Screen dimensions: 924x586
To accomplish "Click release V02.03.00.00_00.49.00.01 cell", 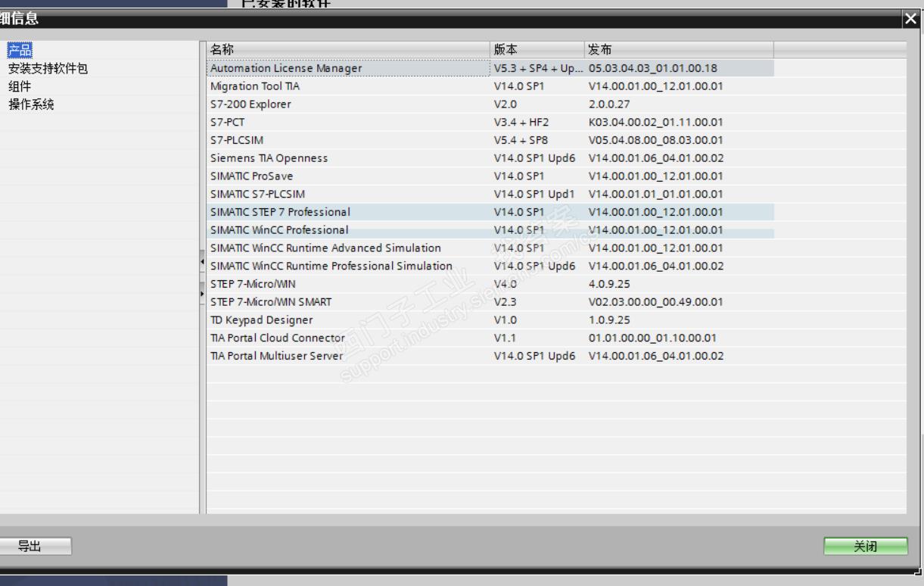I will [680, 302].
